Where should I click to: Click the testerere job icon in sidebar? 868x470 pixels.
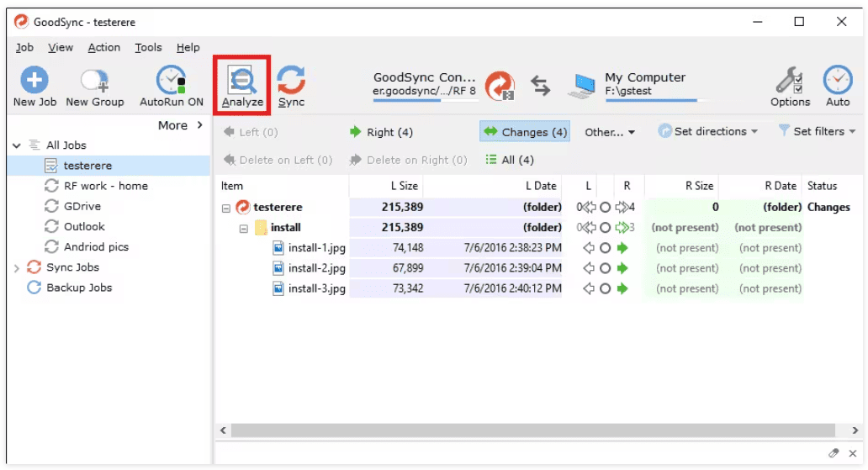coord(51,166)
